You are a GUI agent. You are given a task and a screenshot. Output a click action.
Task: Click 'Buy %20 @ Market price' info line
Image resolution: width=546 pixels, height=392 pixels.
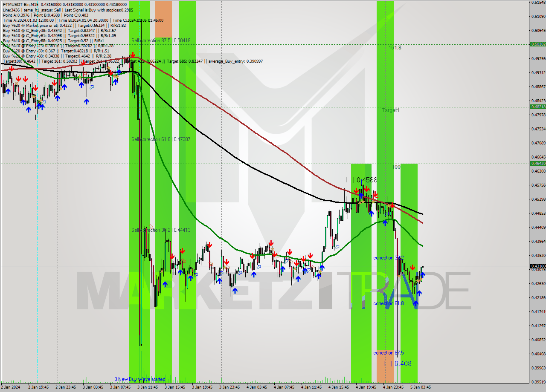point(64,25)
